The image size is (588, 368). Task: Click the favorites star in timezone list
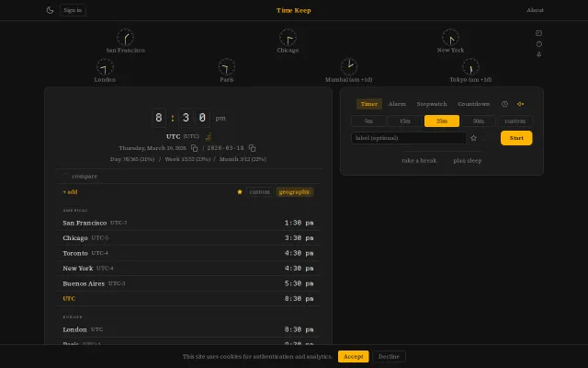(x=240, y=192)
